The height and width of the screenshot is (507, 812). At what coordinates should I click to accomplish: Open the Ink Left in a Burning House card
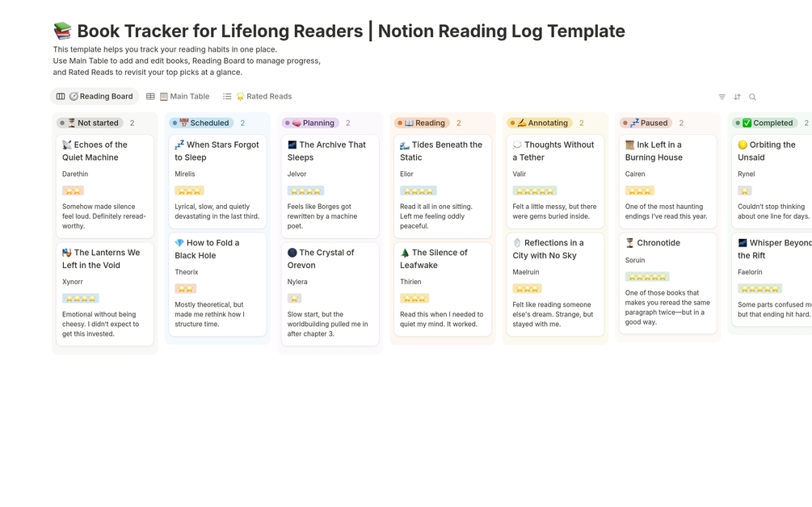pos(667,151)
